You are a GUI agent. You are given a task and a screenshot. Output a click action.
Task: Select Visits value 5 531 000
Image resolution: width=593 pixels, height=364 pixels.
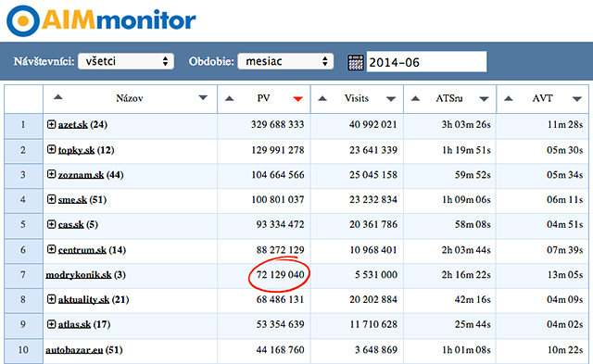pos(376,275)
